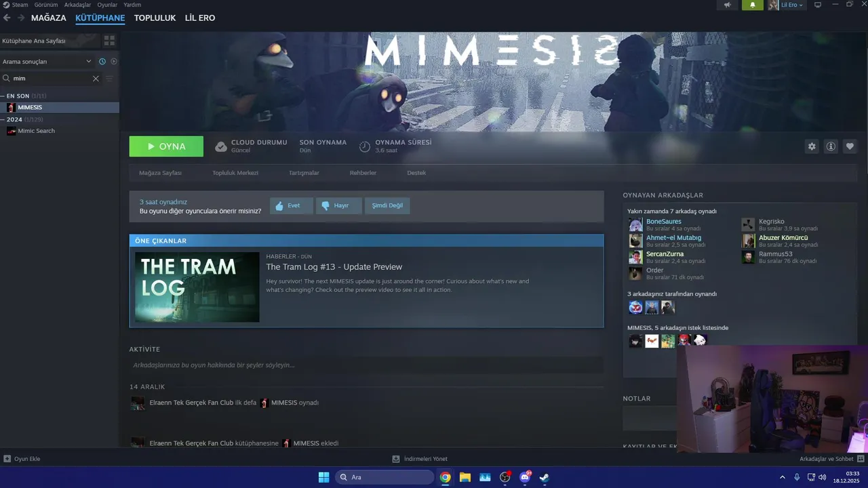Image resolution: width=868 pixels, height=488 pixels.
Task: Open friend SercanZurna profile
Action: (665, 254)
